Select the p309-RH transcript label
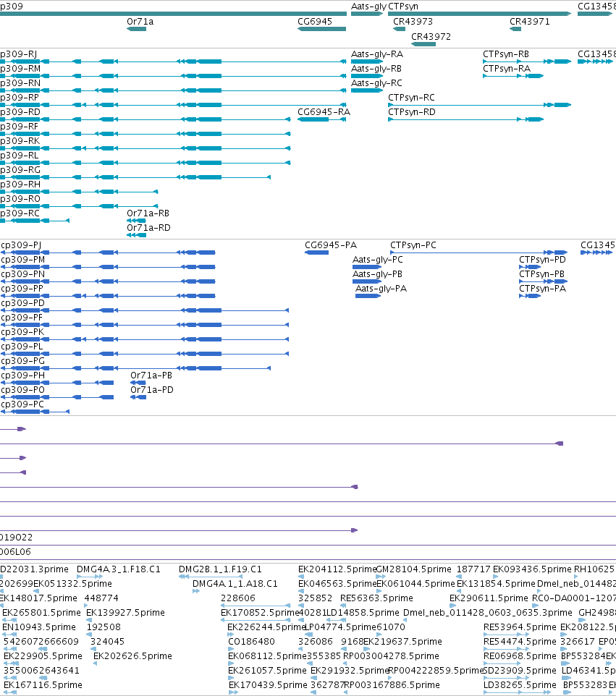This screenshot has width=616, height=696. [20, 184]
